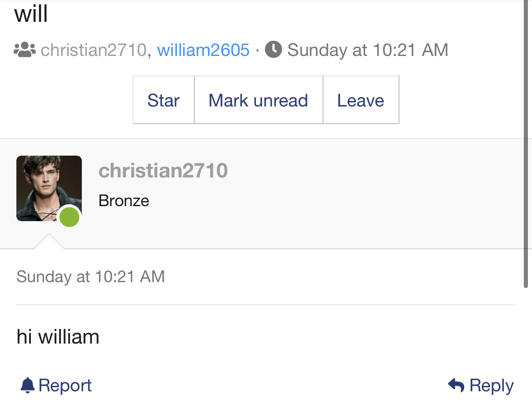Click the green online status dot
This screenshot has height=415, width=532.
pyautogui.click(x=69, y=217)
